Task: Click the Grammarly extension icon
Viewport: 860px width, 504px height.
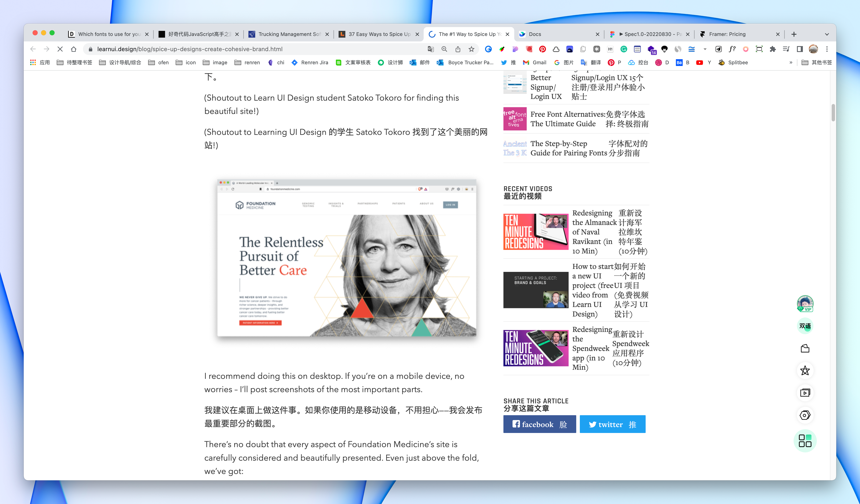Action: 623,49
